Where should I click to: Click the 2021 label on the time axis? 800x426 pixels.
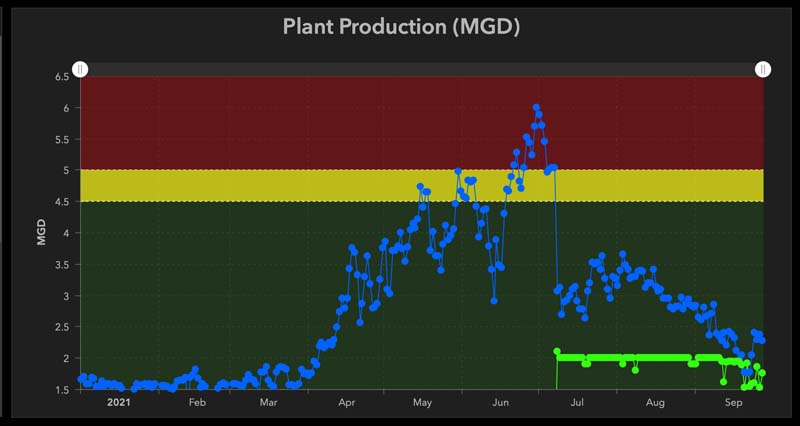click(119, 402)
